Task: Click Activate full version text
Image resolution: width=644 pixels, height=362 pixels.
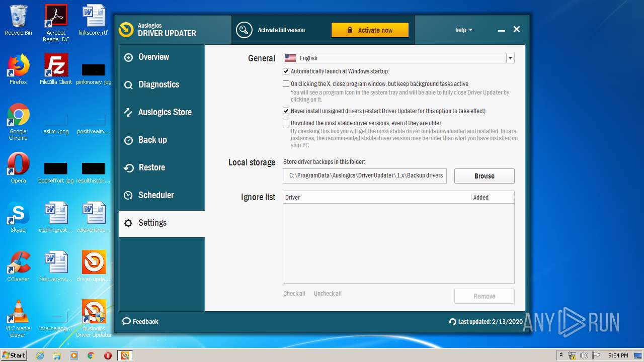Action: click(x=281, y=30)
